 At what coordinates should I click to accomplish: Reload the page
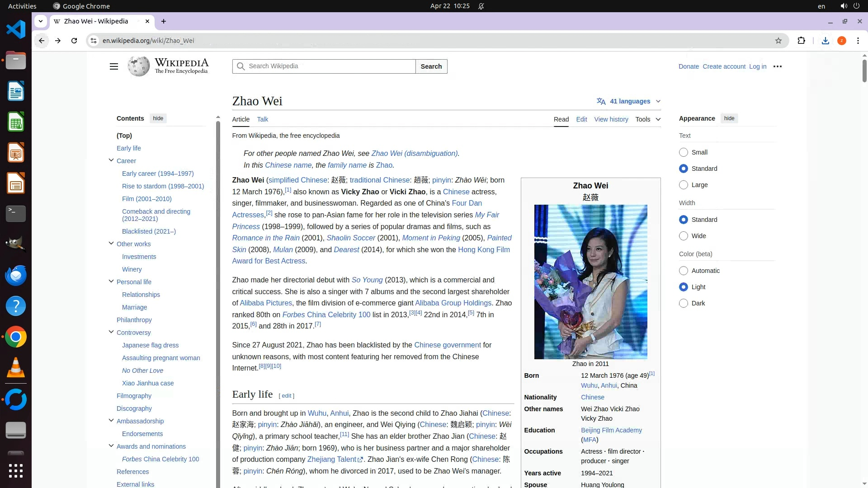click(x=74, y=41)
